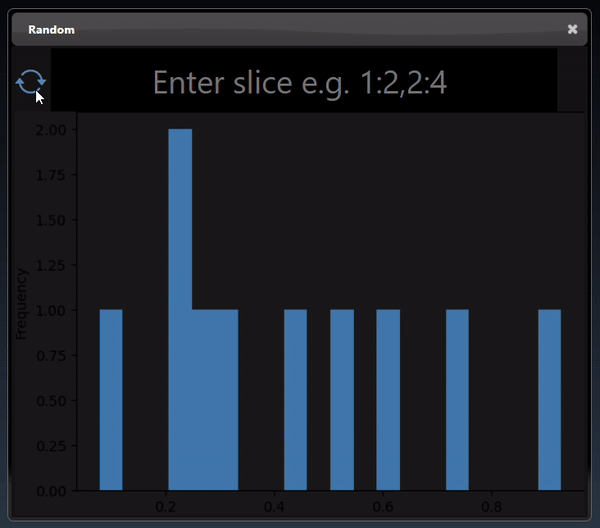Image resolution: width=600 pixels, height=528 pixels.
Task: Click the 0.2 tick label on the x-axis
Action: tap(166, 506)
